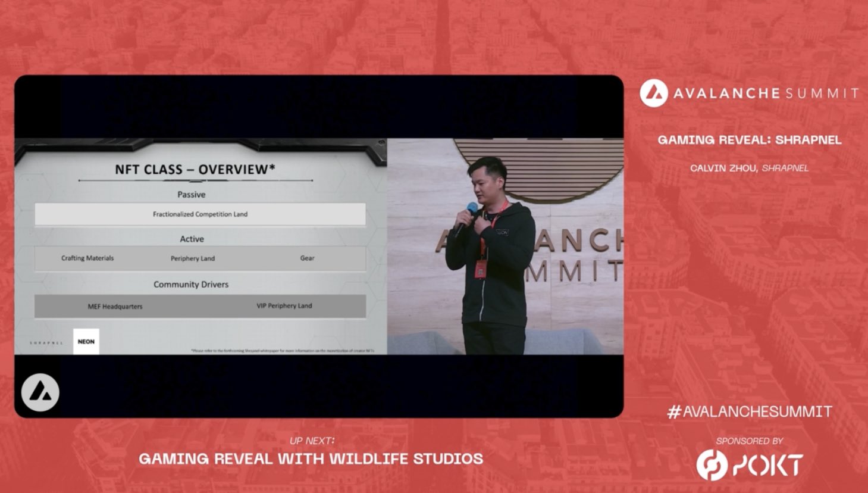Click the Gear item on the slide

tap(307, 258)
